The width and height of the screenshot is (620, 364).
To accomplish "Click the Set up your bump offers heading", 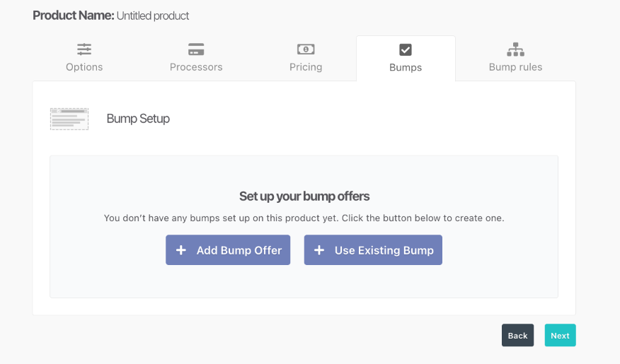I will pos(304,196).
